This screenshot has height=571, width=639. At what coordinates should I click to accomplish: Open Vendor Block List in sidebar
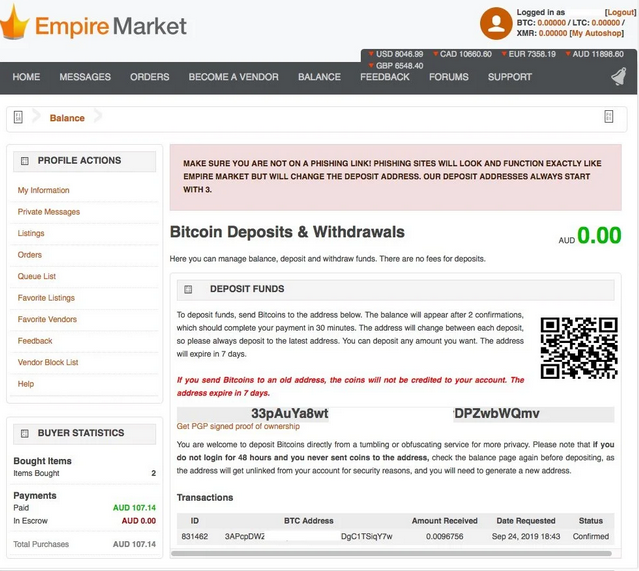48,362
